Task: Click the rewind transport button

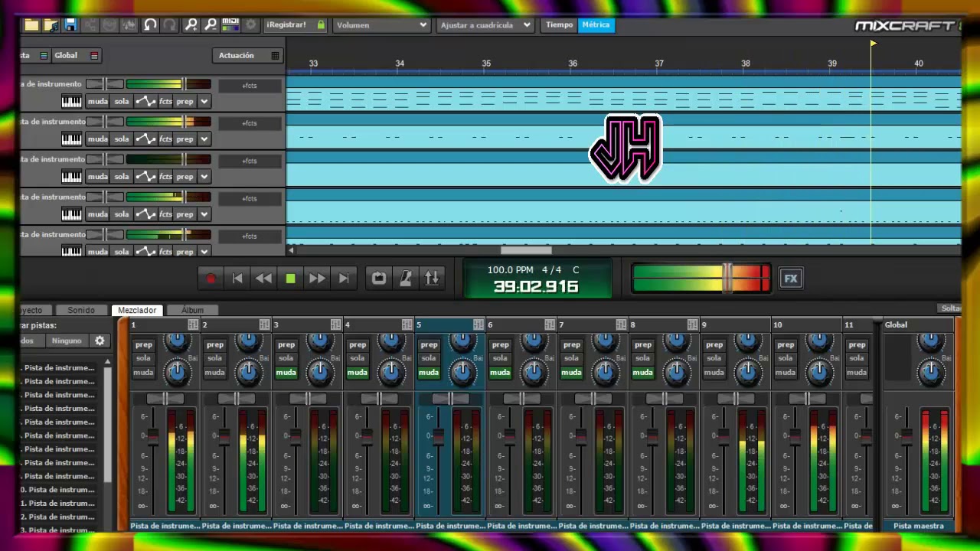Action: tap(263, 279)
